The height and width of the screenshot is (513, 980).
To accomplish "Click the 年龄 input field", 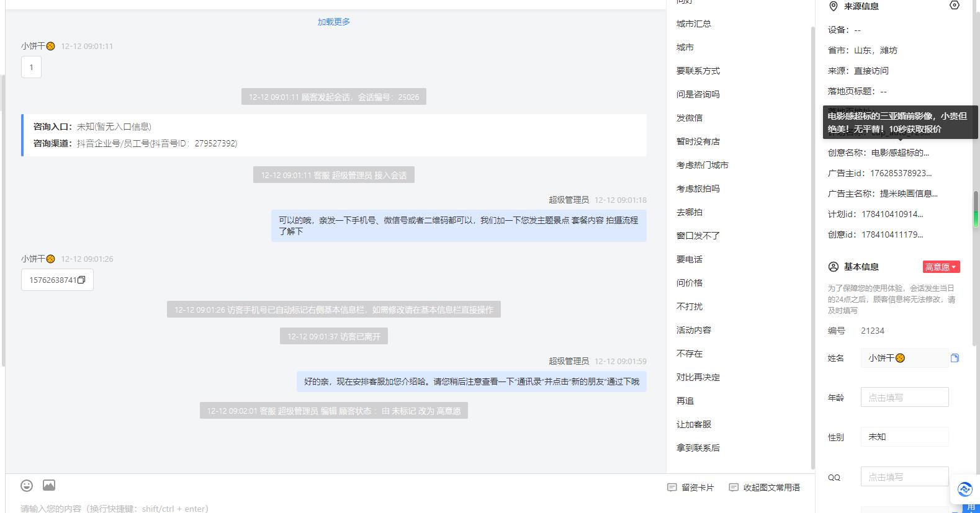I will (904, 397).
